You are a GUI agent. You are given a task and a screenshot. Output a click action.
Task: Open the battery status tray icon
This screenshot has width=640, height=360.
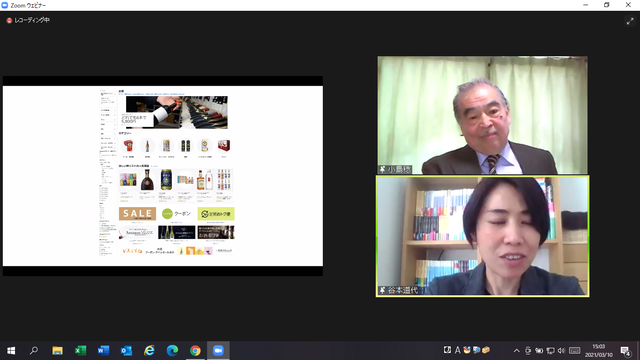coord(539,351)
